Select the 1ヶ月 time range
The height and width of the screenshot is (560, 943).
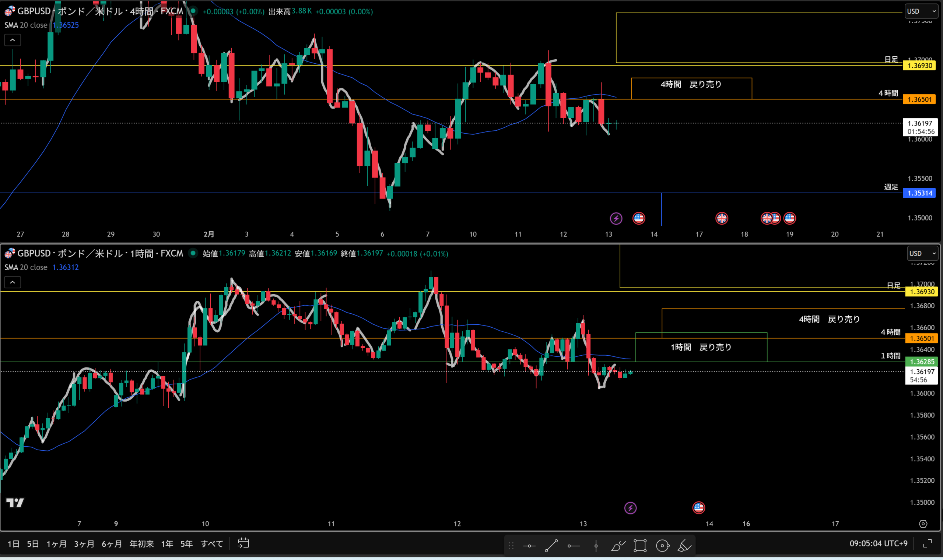[x=57, y=544]
